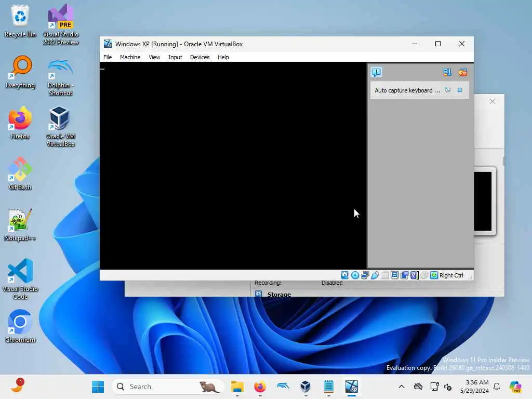This screenshot has width=532, height=399.
Task: Open the File menu in VirtualBox
Action: [x=108, y=57]
